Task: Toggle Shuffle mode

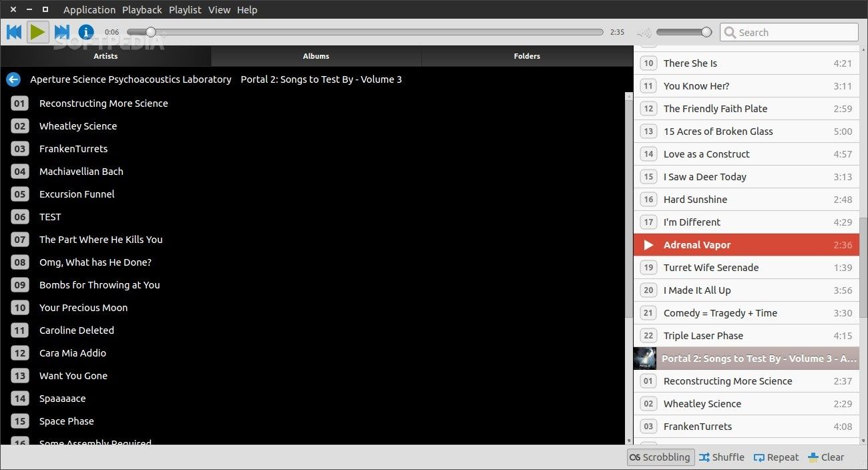Action: coord(722,457)
